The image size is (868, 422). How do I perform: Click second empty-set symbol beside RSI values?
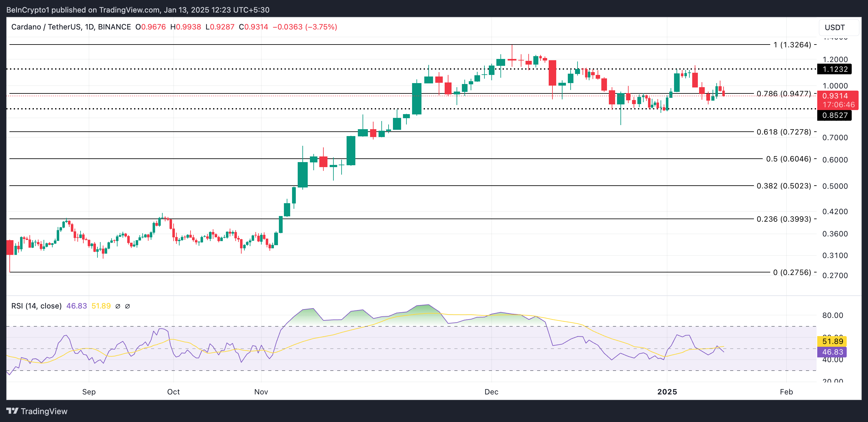[127, 306]
